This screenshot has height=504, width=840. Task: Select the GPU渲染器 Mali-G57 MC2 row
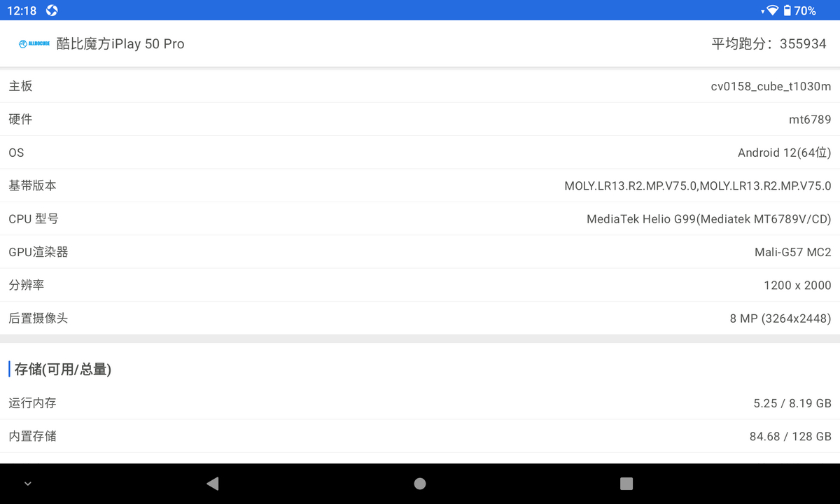(x=420, y=252)
